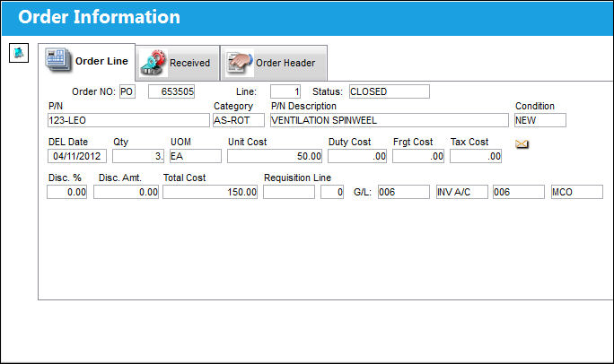This screenshot has height=364, width=614.
Task: Click the order number field 653505
Action: 171,91
